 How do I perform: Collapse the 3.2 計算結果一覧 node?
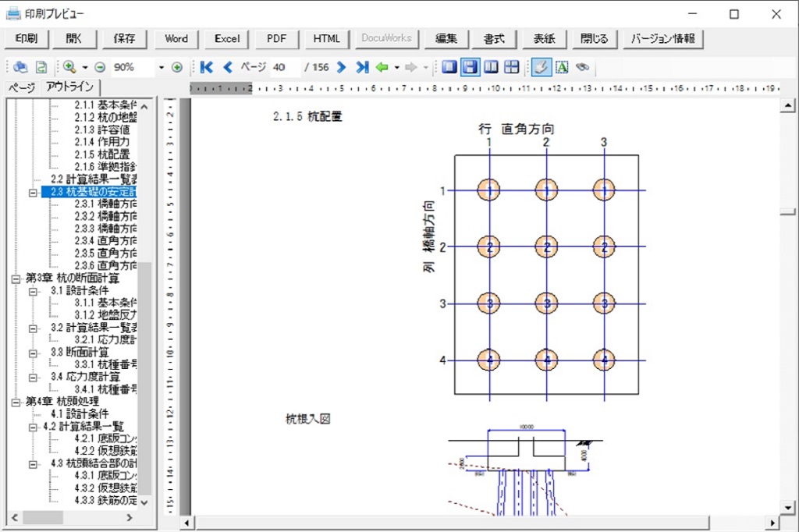tap(33, 328)
